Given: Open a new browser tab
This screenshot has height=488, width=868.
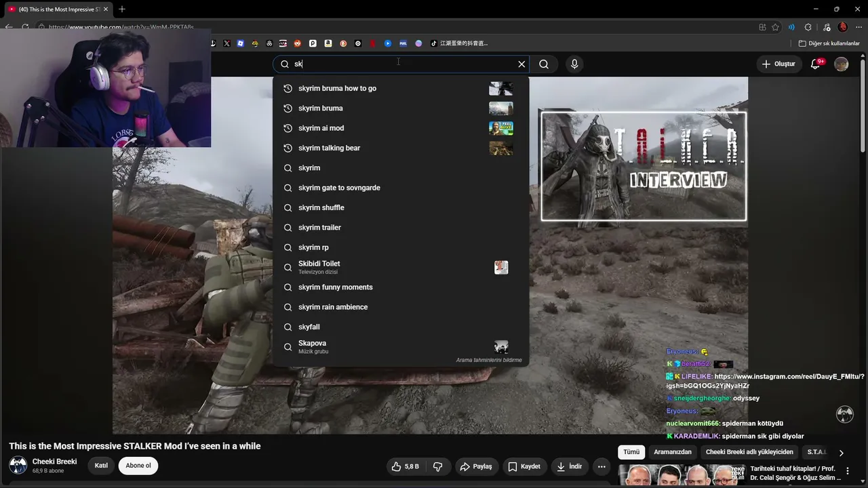Looking at the screenshot, I should click(x=122, y=9).
